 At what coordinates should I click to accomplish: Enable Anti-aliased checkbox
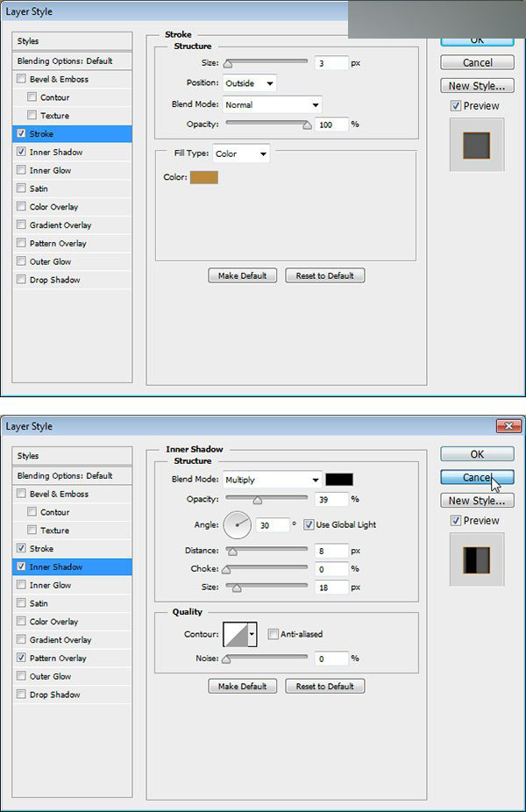point(273,634)
